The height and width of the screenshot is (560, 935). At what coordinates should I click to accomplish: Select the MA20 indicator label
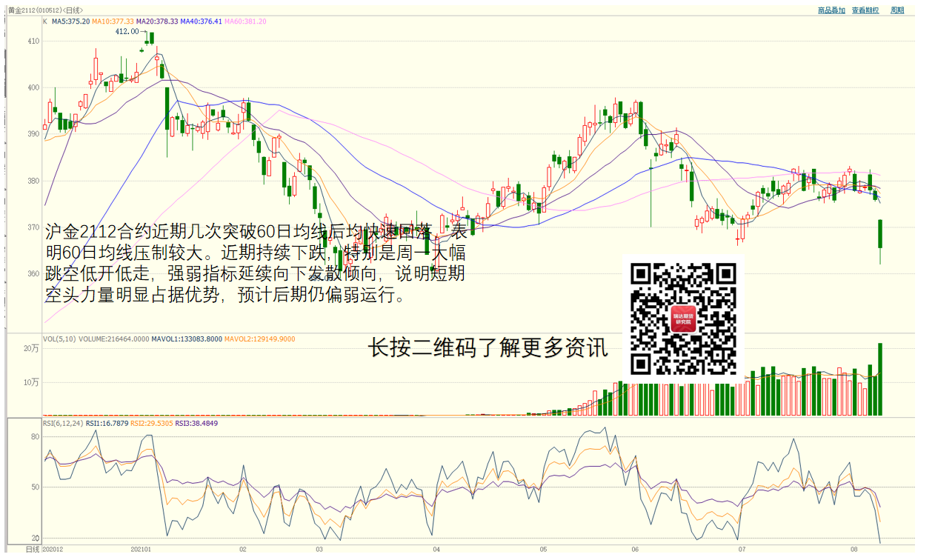point(157,21)
